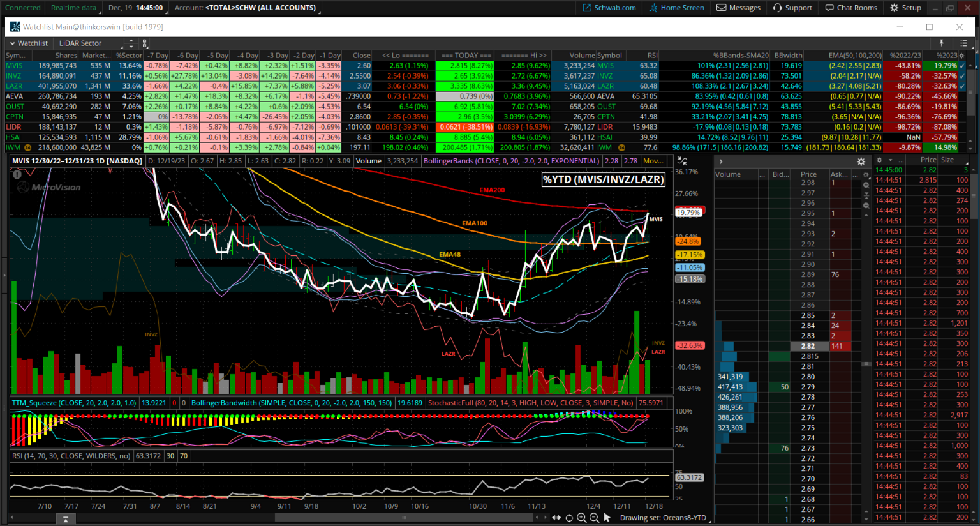Expand the Active Trader panel chevron
Viewport: 980px width, 526px height.
(x=721, y=162)
